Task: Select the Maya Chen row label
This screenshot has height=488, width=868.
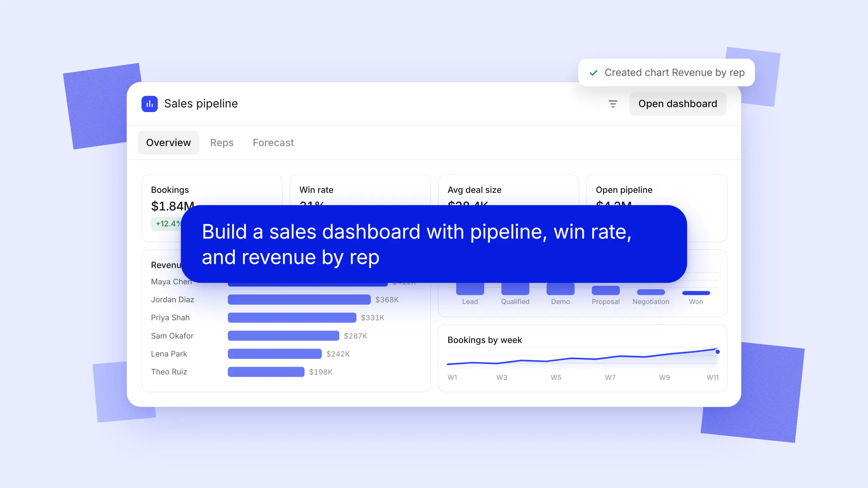Action: (x=171, y=282)
